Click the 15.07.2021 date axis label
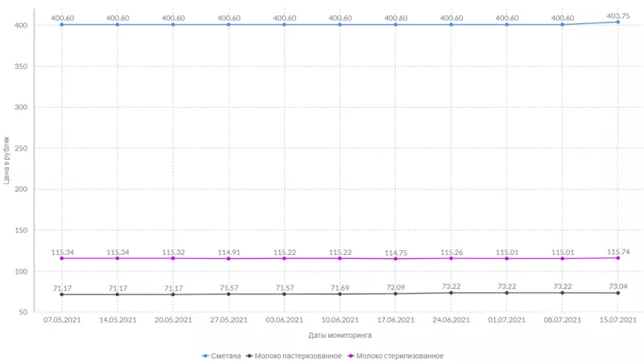This screenshot has width=644, height=362. pyautogui.click(x=617, y=319)
